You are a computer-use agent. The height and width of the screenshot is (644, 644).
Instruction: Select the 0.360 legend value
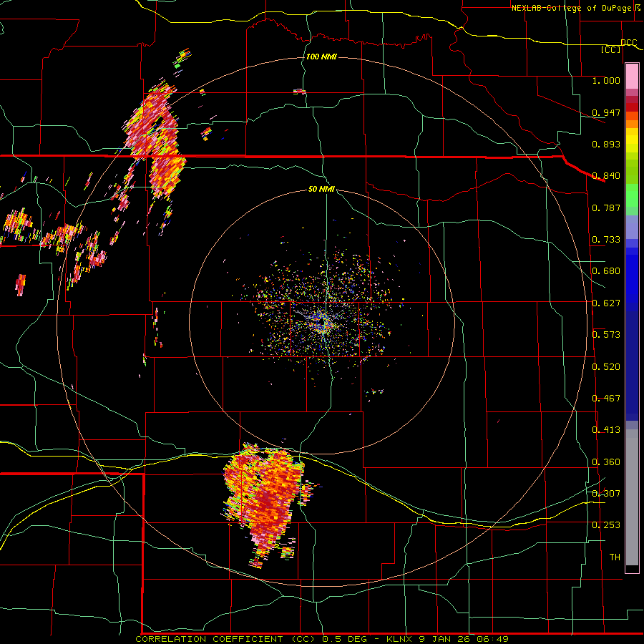[x=606, y=462]
